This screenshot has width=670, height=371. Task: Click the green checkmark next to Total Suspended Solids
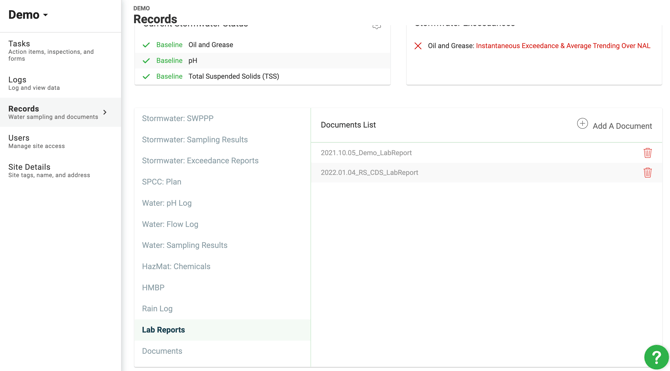(x=146, y=77)
